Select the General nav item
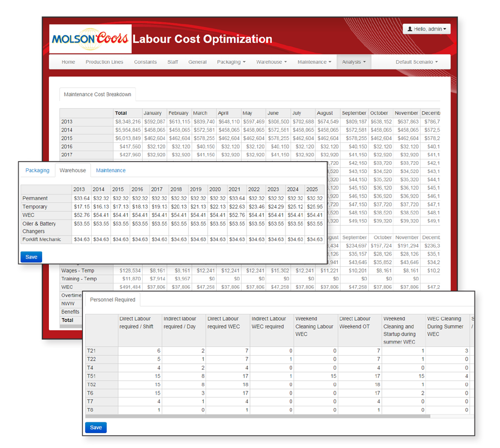This screenshot has width=500, height=448. point(197,62)
